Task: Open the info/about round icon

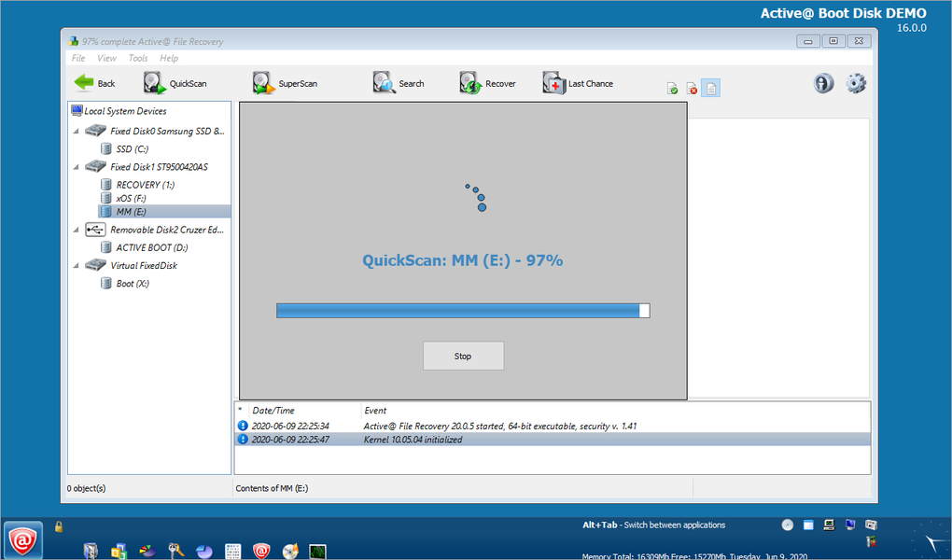Action: (x=823, y=83)
